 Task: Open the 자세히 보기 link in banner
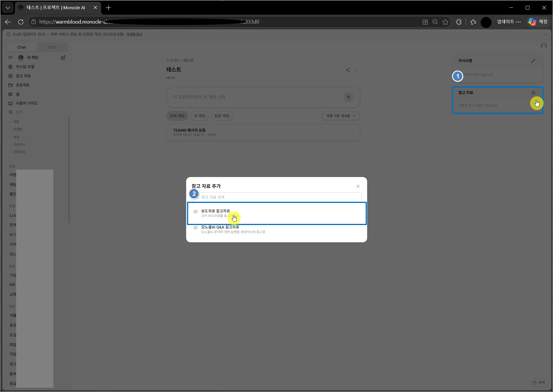point(134,34)
